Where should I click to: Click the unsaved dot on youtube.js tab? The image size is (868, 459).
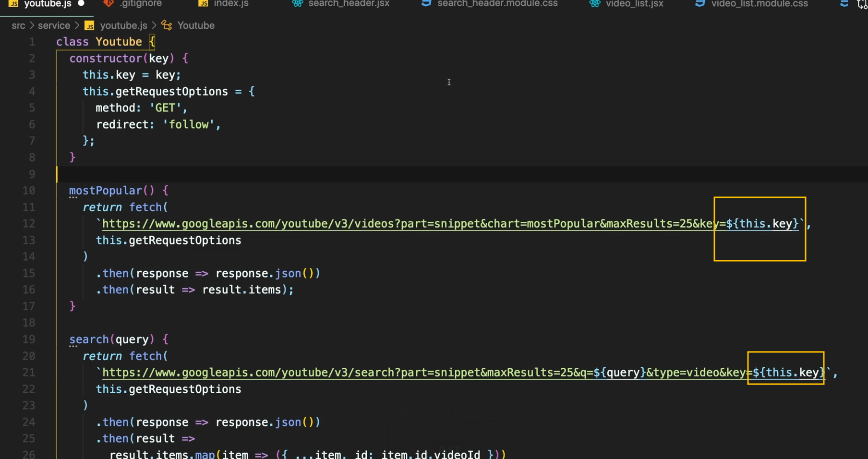click(x=81, y=3)
